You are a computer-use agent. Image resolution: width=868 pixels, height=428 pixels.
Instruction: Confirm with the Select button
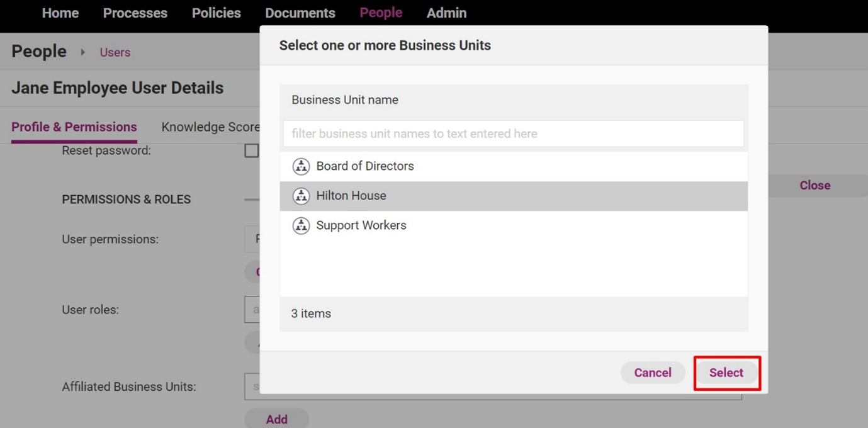tap(726, 373)
